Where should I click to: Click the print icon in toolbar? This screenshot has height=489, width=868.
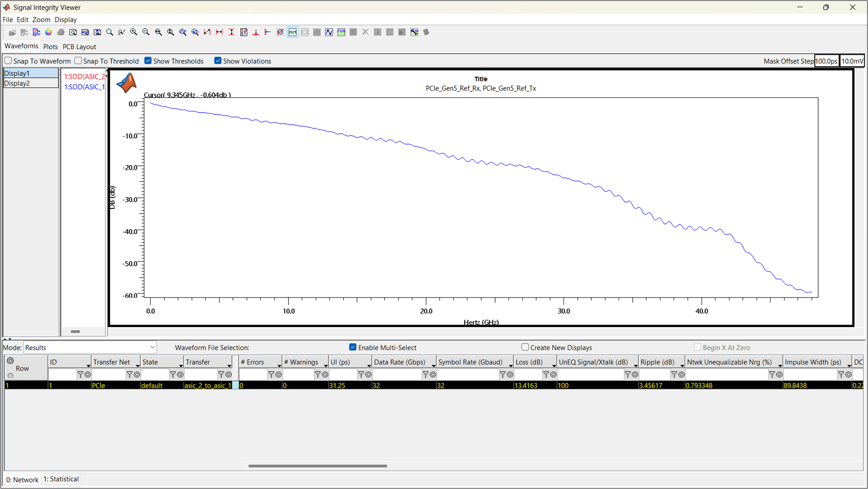(x=61, y=32)
